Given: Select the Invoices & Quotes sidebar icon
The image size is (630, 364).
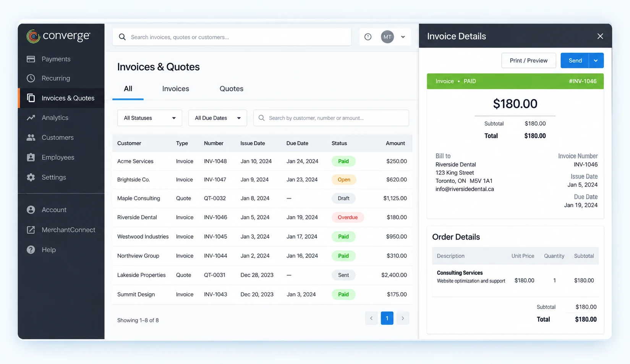Looking at the screenshot, I should pyautogui.click(x=31, y=98).
